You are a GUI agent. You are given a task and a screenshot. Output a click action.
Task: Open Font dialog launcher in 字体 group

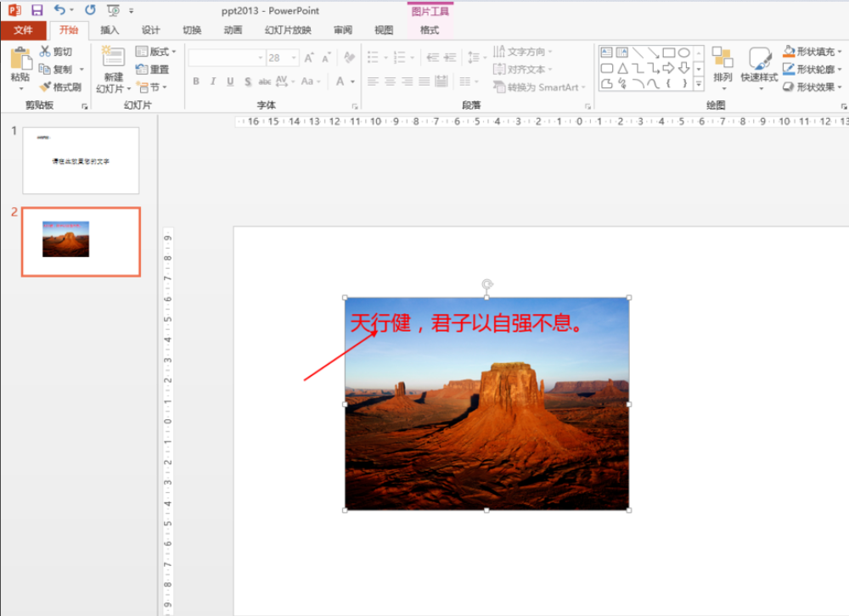[355, 106]
